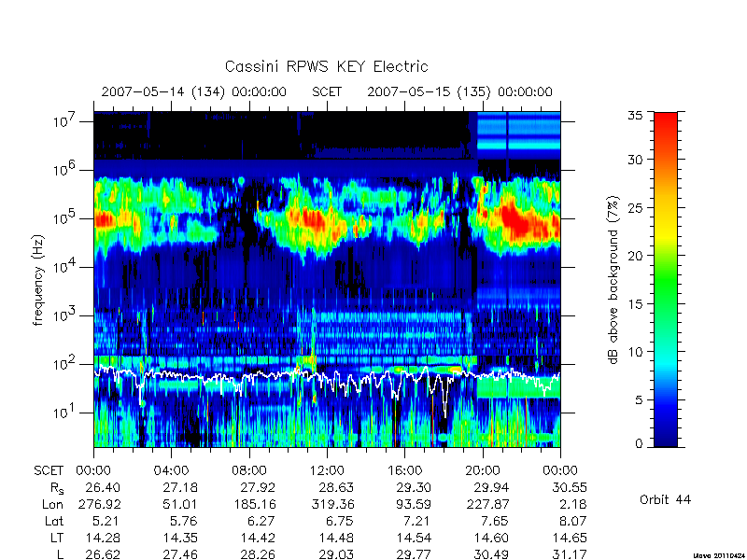Click the Lon value 276.92
The image size is (747, 560).
coord(99,504)
